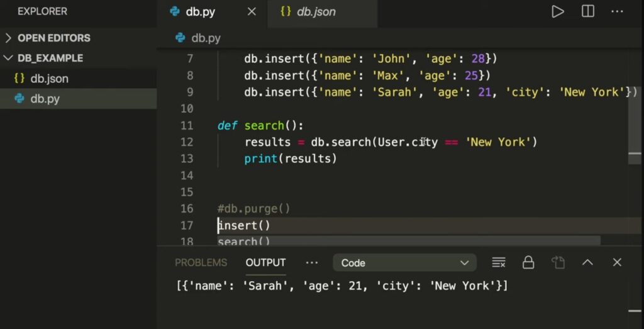Clear the output panel
644x329 pixels.
[499, 262]
